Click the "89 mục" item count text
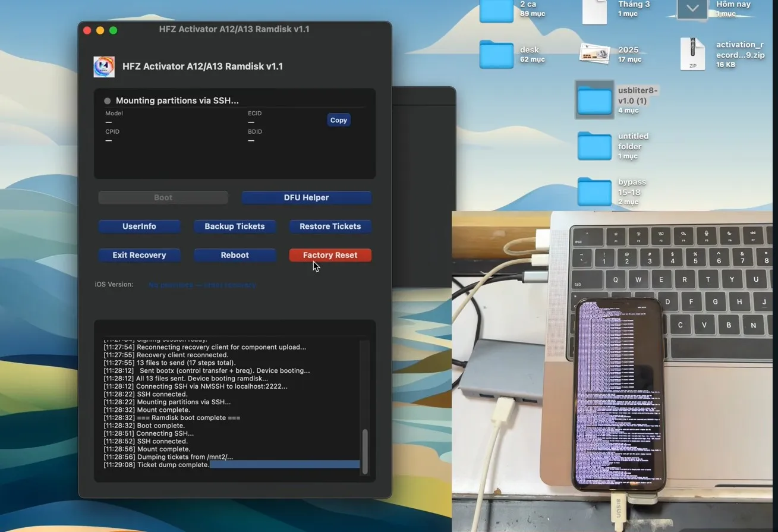Screen dimensions: 778x532 532,14
